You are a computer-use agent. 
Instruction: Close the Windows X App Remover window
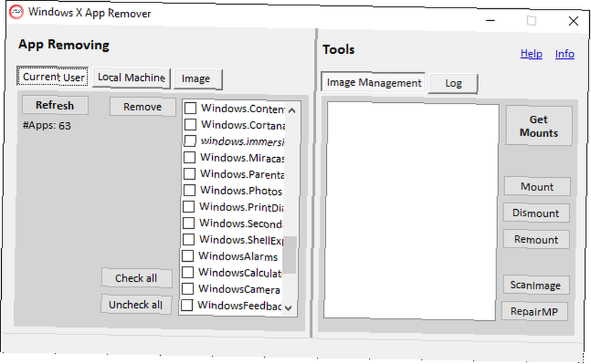point(573,21)
